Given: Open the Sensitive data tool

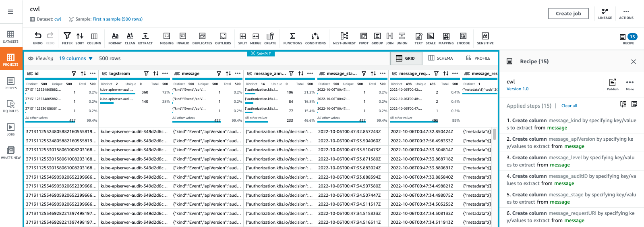Looking at the screenshot, I should coord(485,38).
